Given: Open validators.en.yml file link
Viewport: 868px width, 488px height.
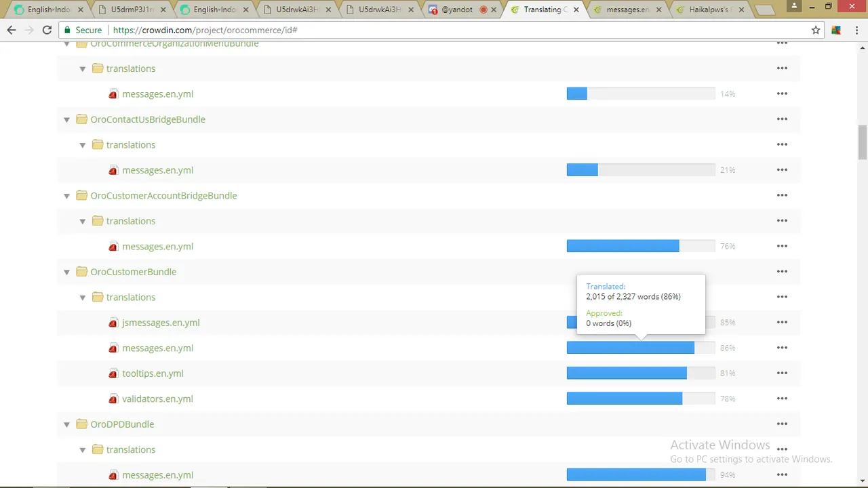Looking at the screenshot, I should 157,399.
